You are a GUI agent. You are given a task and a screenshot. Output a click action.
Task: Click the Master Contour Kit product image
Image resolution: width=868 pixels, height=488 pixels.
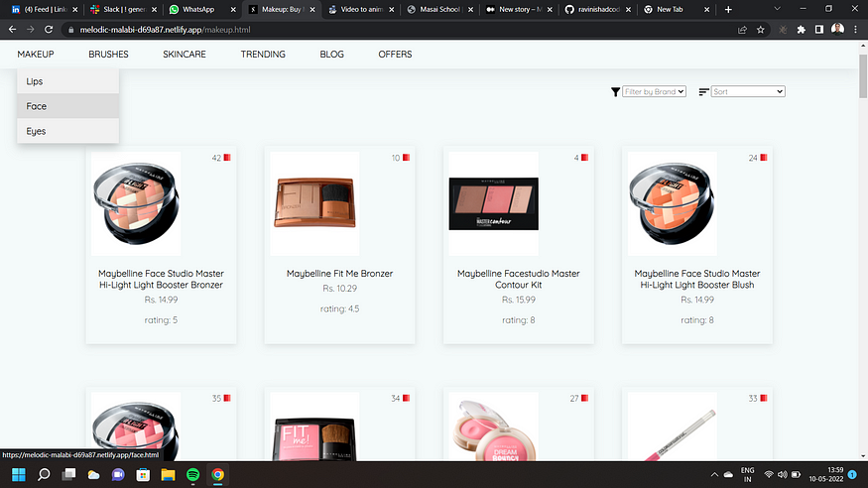tap(494, 203)
